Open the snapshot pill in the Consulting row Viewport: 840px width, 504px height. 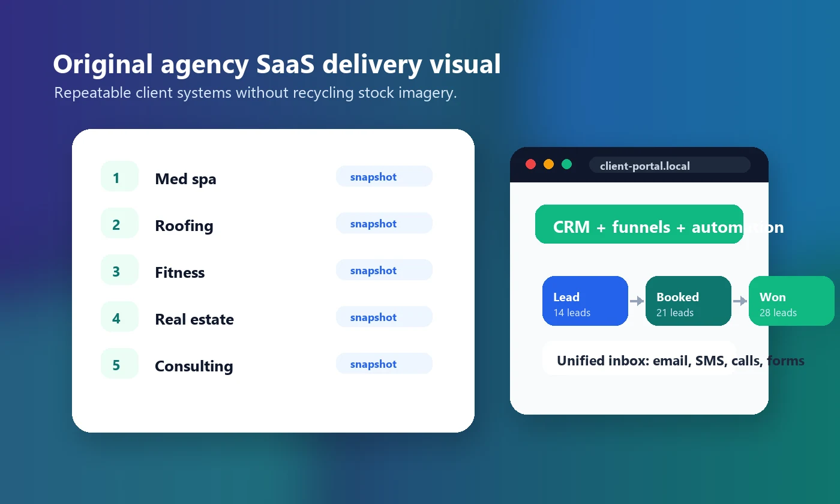[384, 364]
